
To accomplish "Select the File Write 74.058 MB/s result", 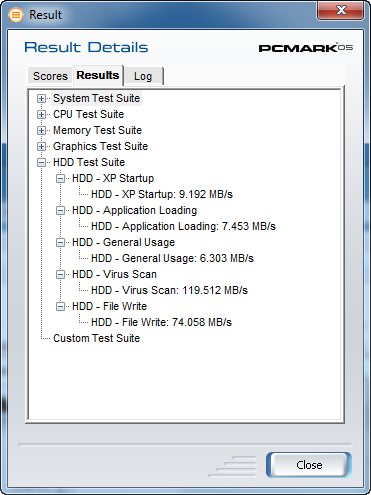I will point(161,322).
